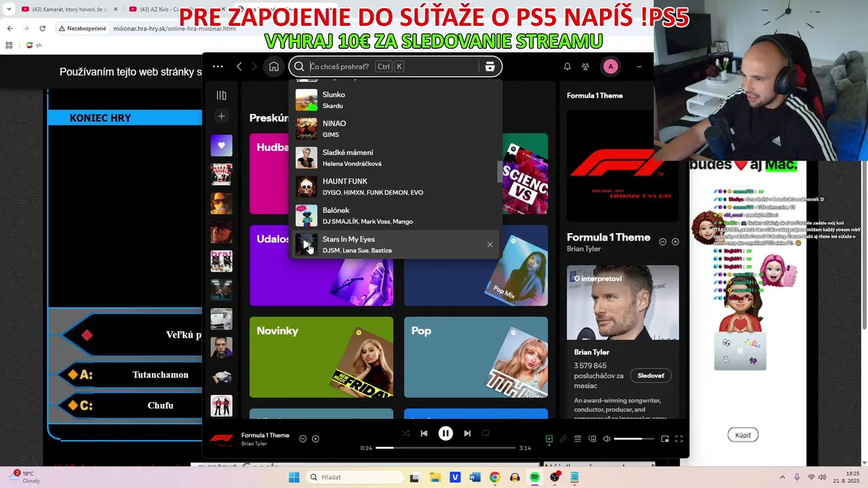Toggle shuffle in the player
Image resolution: width=868 pixels, height=488 pixels.
406,433
